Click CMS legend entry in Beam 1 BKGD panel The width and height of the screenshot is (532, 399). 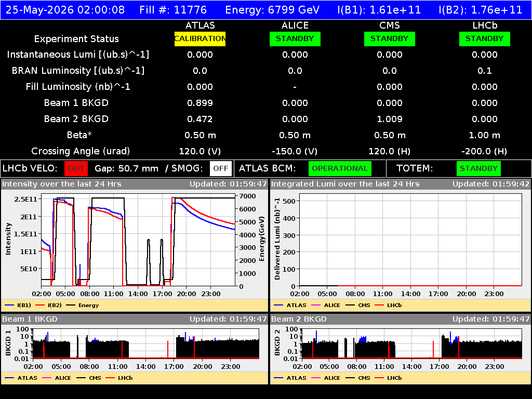point(89,378)
